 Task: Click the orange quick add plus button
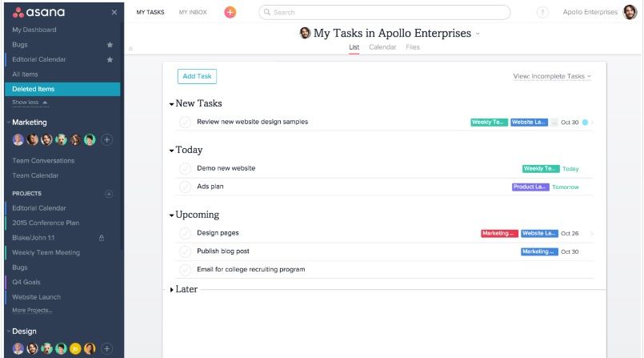tap(230, 12)
